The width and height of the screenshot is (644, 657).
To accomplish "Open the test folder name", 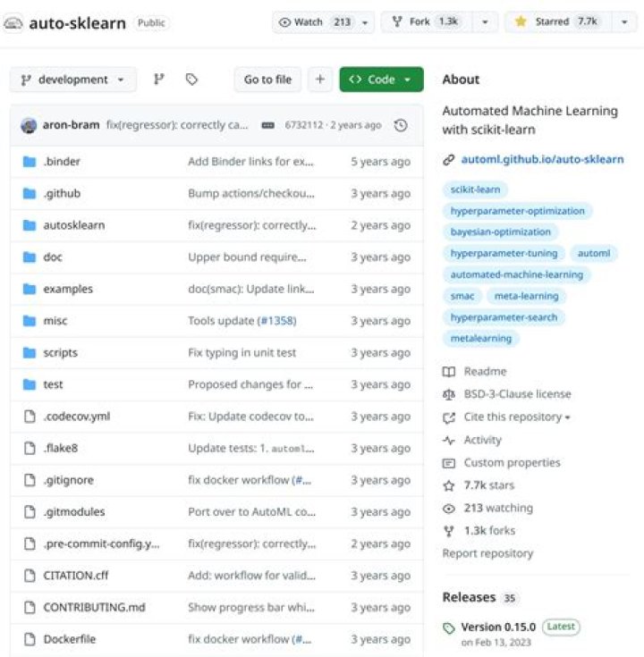I will [x=53, y=384].
